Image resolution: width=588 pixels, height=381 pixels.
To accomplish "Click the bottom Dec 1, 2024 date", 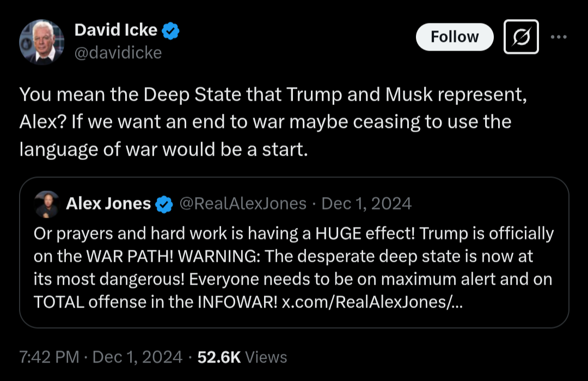I will point(138,357).
